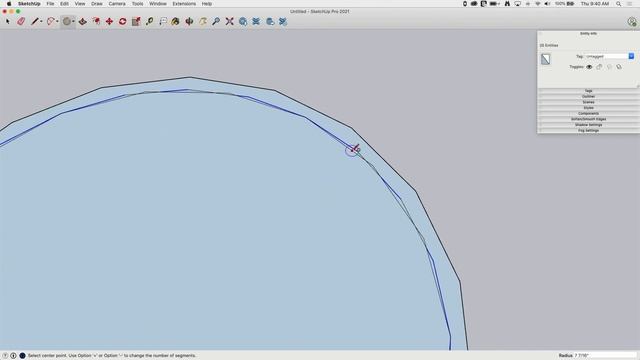
Task: Toggle the receive shadows icon
Action: pos(609,67)
